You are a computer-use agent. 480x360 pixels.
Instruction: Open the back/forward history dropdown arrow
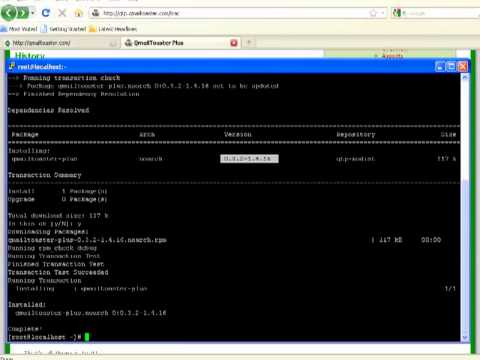click(33, 13)
